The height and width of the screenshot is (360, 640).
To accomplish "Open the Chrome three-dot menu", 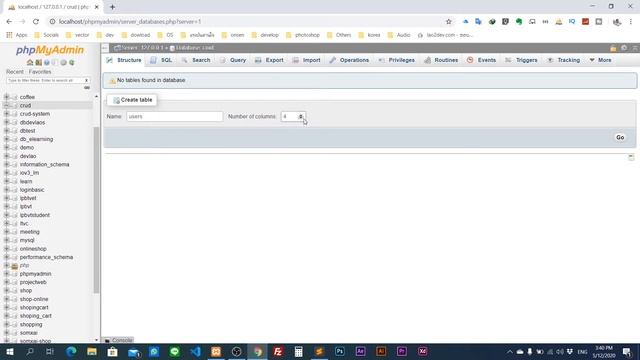I will (x=631, y=22).
